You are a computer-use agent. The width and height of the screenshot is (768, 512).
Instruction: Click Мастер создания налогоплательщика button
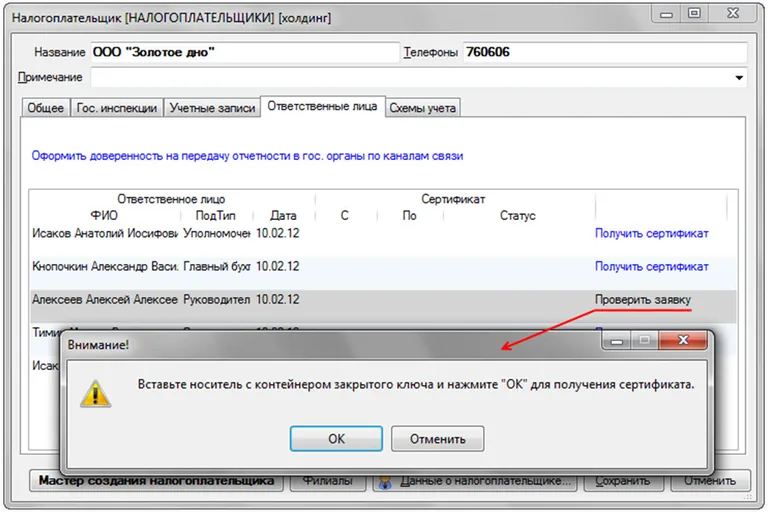(156, 481)
